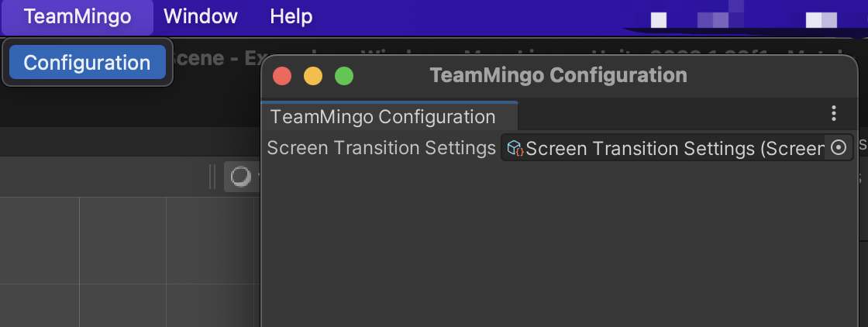
Task: Zoom the configuration window with the green button
Action: 344,76
